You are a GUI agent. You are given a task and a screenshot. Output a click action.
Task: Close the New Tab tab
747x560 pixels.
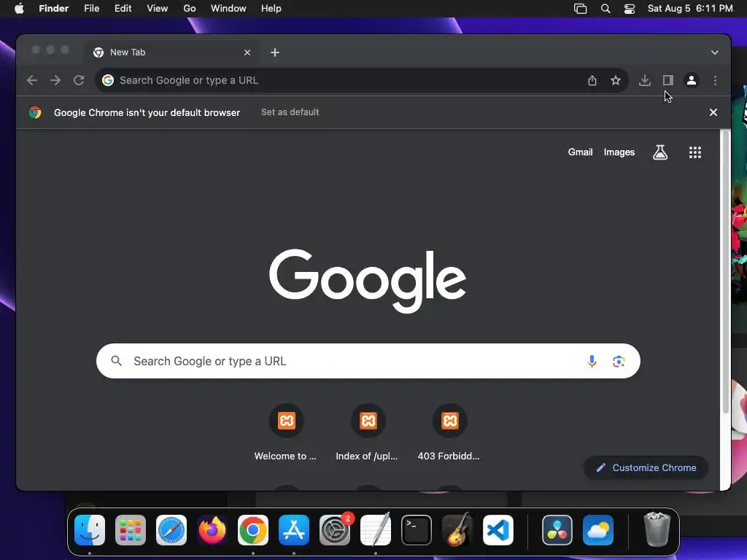247,52
